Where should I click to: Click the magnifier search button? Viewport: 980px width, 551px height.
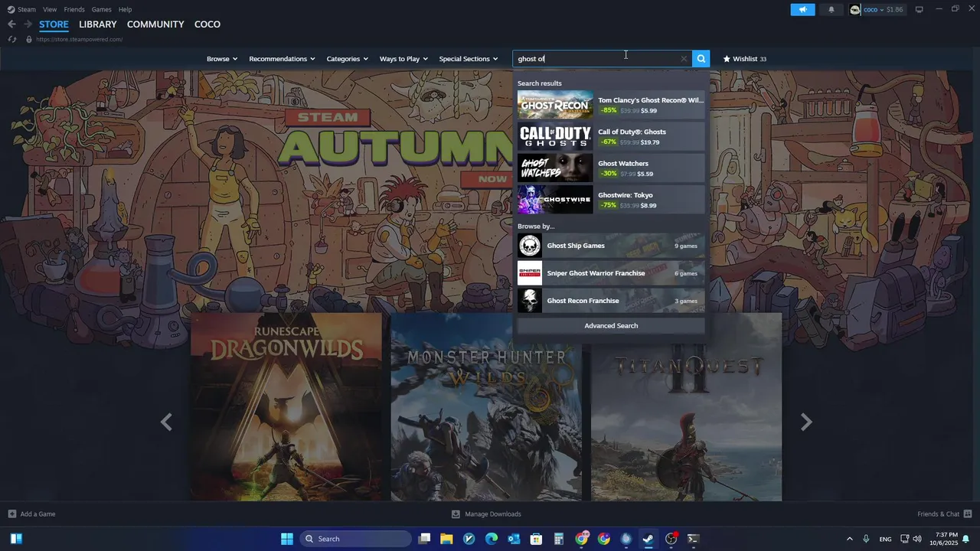(x=701, y=59)
